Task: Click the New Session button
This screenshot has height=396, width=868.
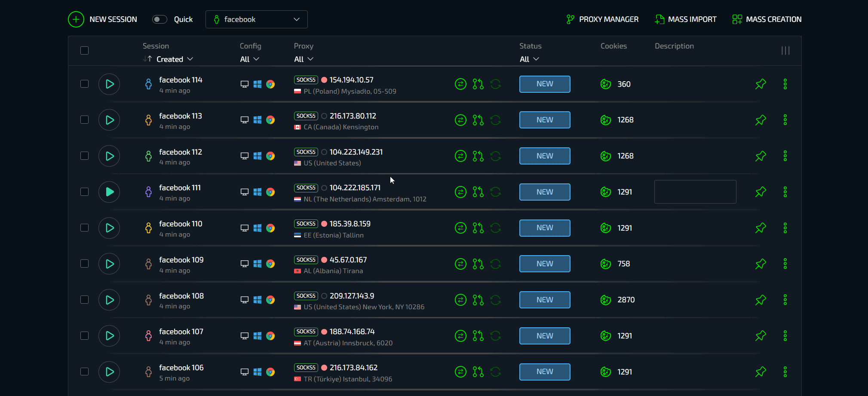Action: (103, 19)
